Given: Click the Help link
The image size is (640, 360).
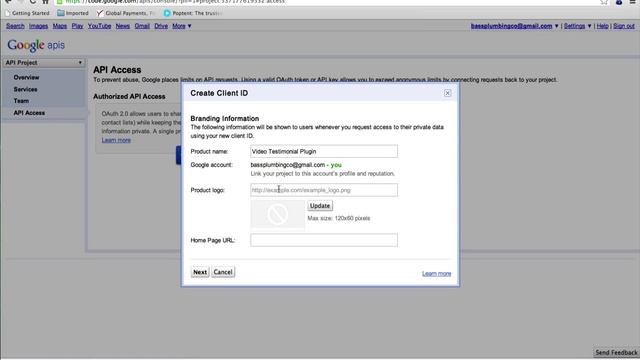Looking at the screenshot, I should tap(602, 26).
